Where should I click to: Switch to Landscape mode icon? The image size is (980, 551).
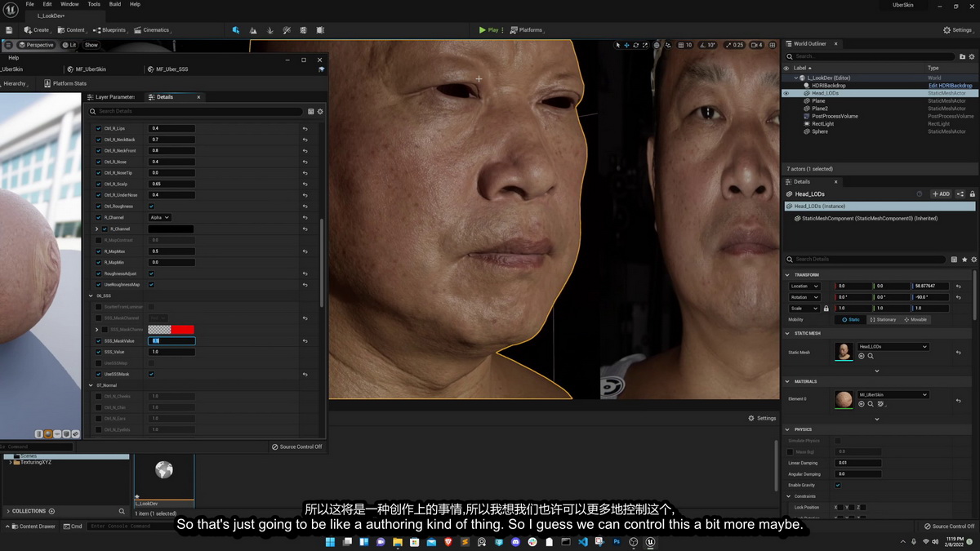click(x=253, y=30)
